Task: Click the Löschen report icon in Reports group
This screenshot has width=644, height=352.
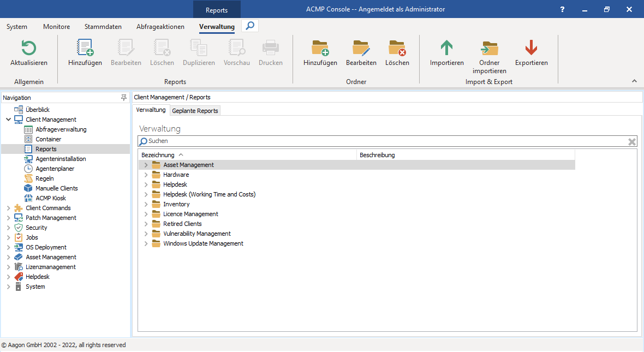Action: click(x=162, y=47)
